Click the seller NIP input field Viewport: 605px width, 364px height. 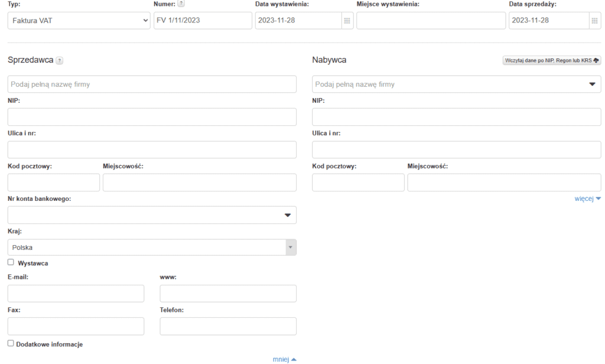pos(152,117)
